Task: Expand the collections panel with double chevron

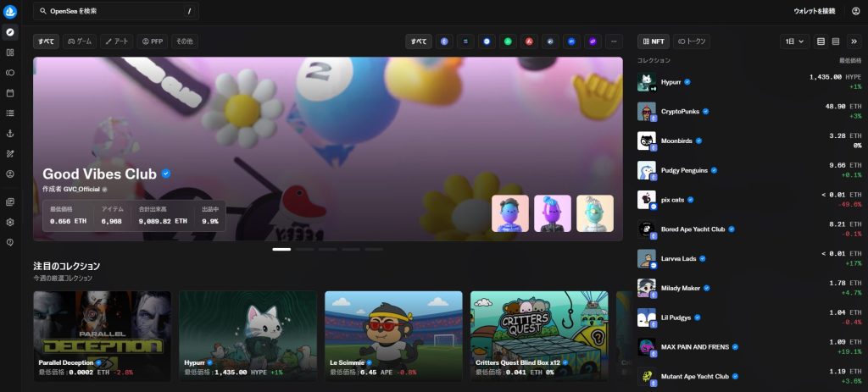Action: tap(854, 41)
